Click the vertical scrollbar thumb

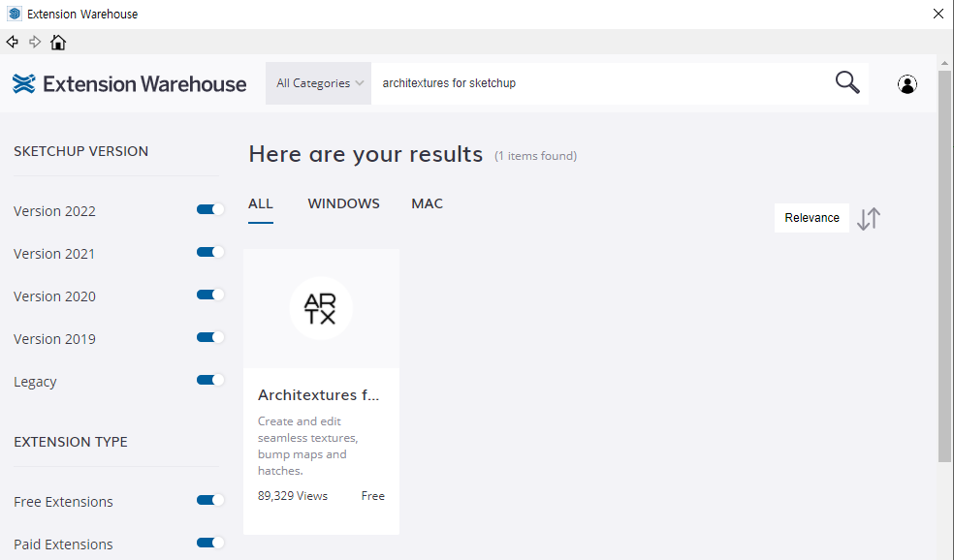pyautogui.click(x=944, y=266)
